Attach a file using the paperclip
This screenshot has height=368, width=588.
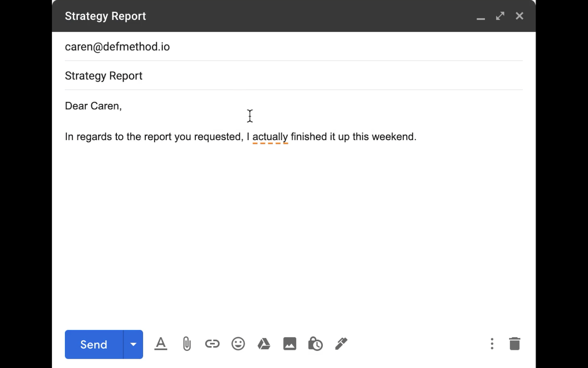point(187,343)
